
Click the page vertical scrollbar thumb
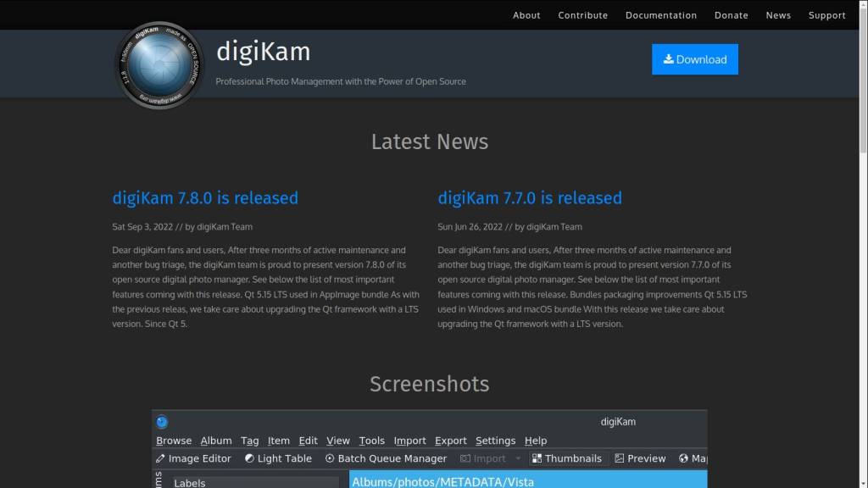coord(864,80)
